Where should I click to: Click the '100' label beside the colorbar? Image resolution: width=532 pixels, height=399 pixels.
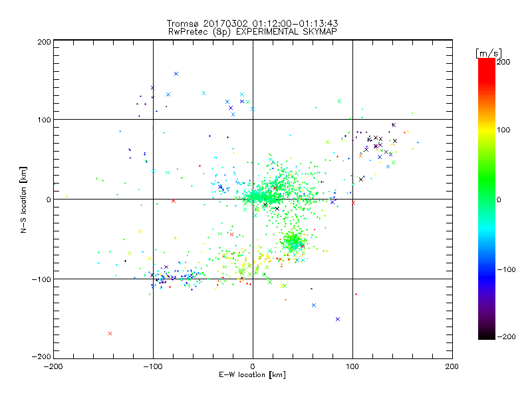(x=503, y=130)
